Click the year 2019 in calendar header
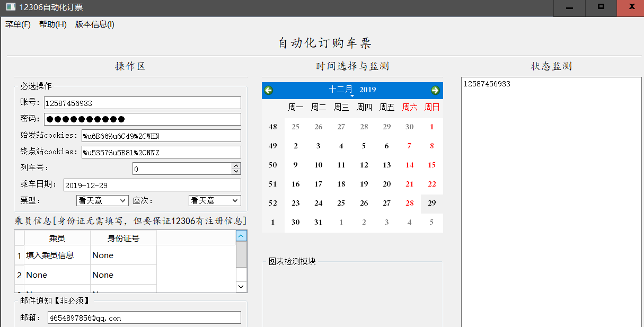Screen dimensions: 644x327 (367, 90)
